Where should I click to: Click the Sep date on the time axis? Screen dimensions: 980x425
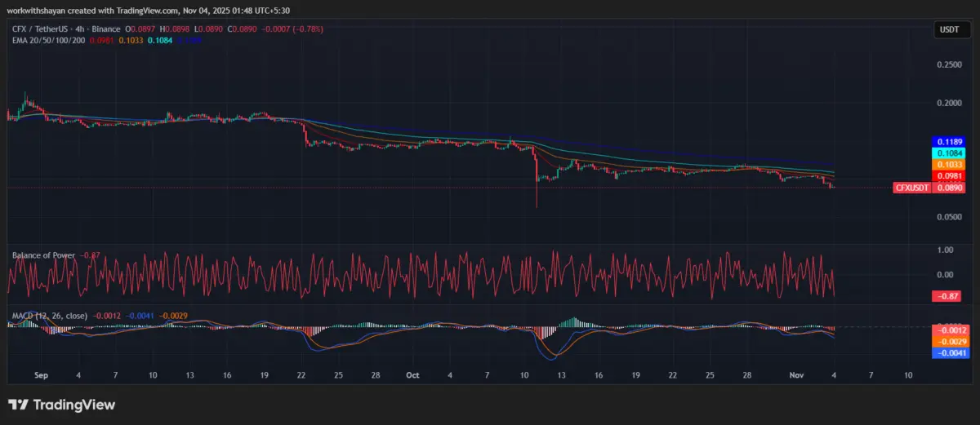coord(42,375)
